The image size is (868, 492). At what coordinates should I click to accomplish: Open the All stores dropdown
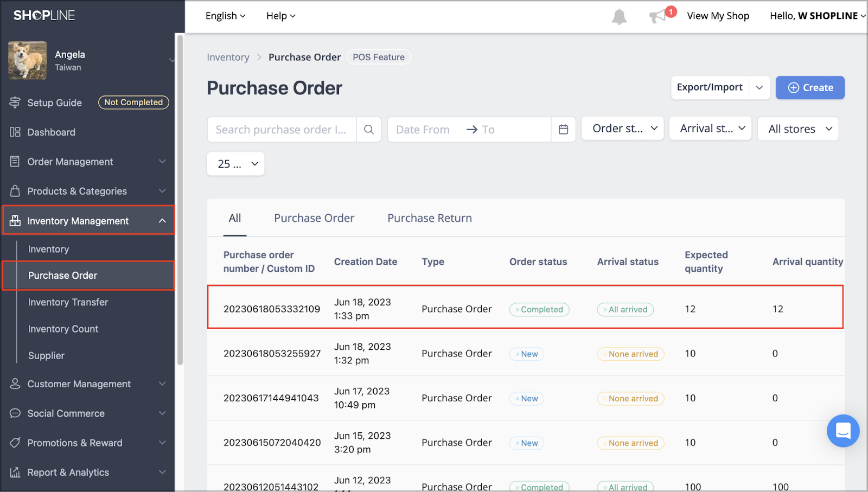coord(797,129)
